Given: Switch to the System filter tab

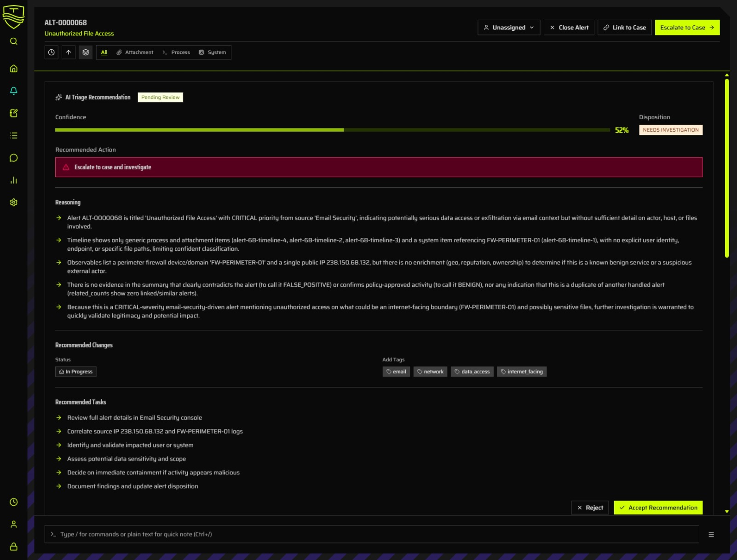Looking at the screenshot, I should coord(213,52).
